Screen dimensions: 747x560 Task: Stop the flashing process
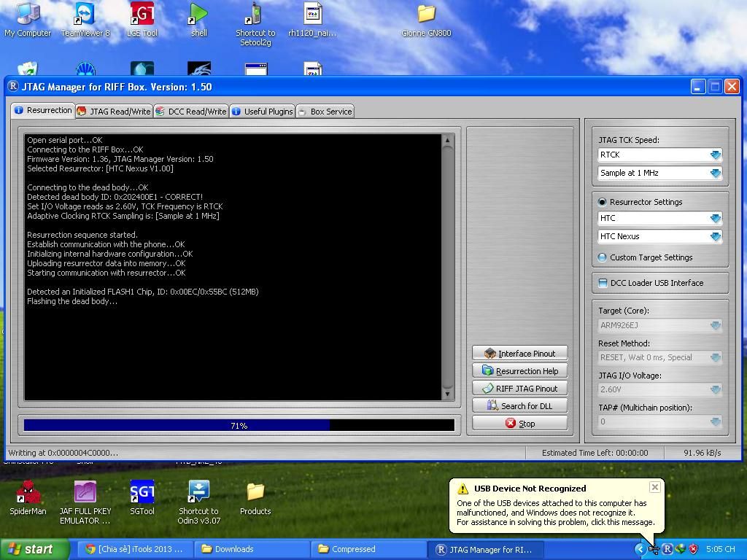pos(519,424)
